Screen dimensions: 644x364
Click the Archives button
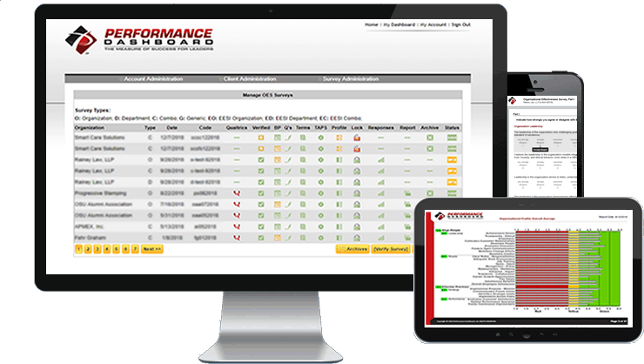click(352, 249)
